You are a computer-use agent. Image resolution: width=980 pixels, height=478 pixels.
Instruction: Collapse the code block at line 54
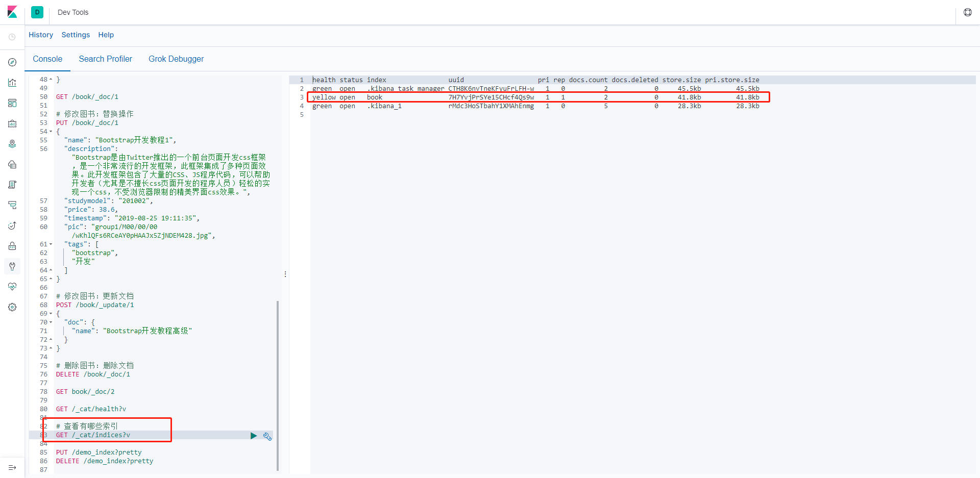point(51,132)
